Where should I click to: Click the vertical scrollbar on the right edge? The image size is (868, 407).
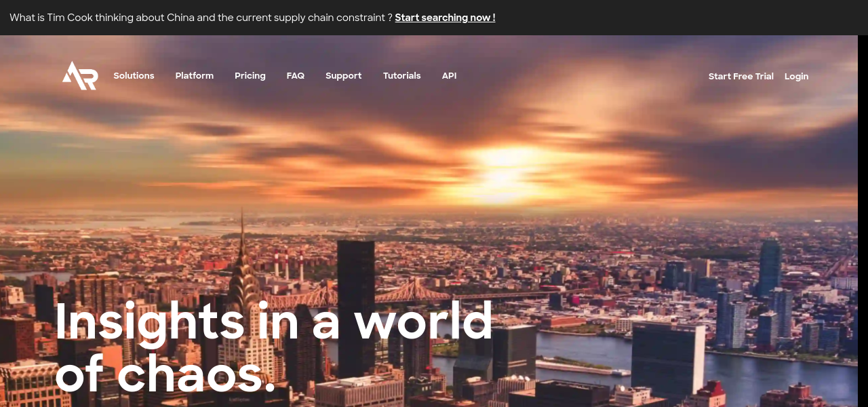[x=863, y=203]
